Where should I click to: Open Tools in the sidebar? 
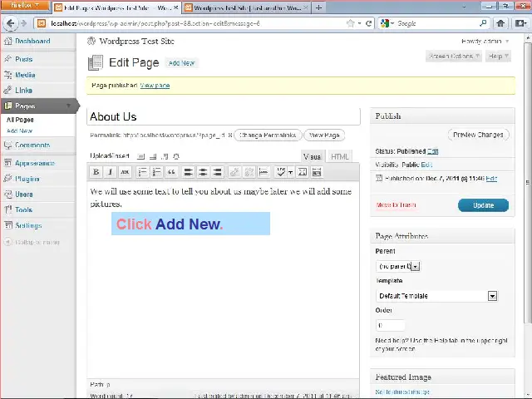pos(24,209)
